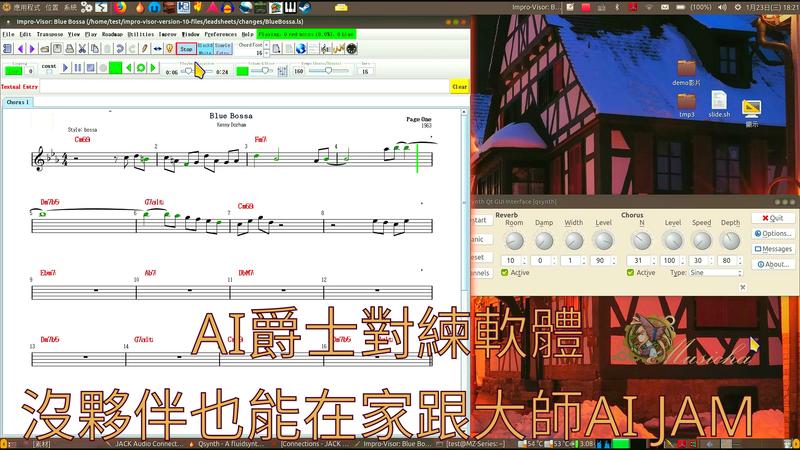
Task: Open the Preferences menu
Action: (220, 34)
